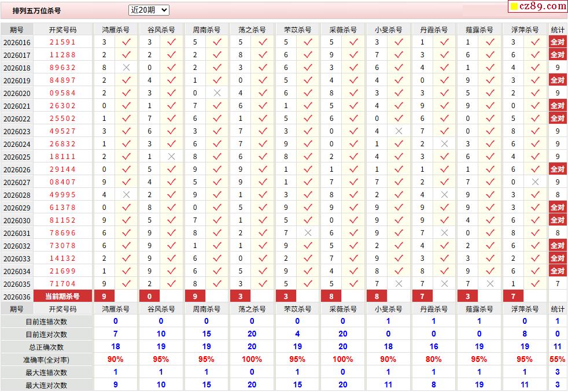
Task: Click the cz89.com site logo
Action: click(x=537, y=6)
